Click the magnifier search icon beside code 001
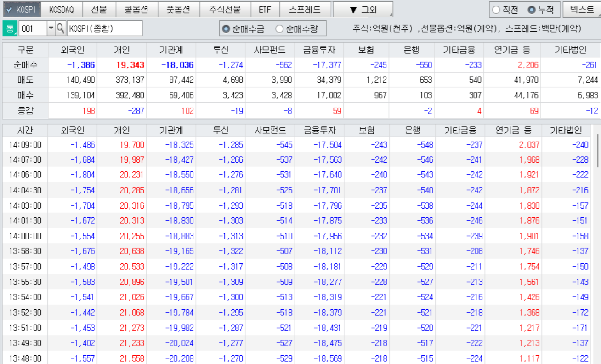 click(x=61, y=28)
